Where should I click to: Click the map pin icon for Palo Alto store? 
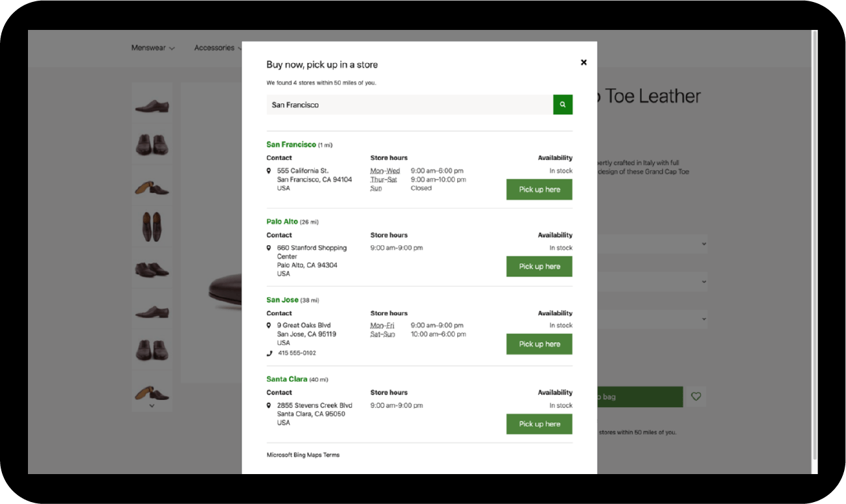[269, 247]
